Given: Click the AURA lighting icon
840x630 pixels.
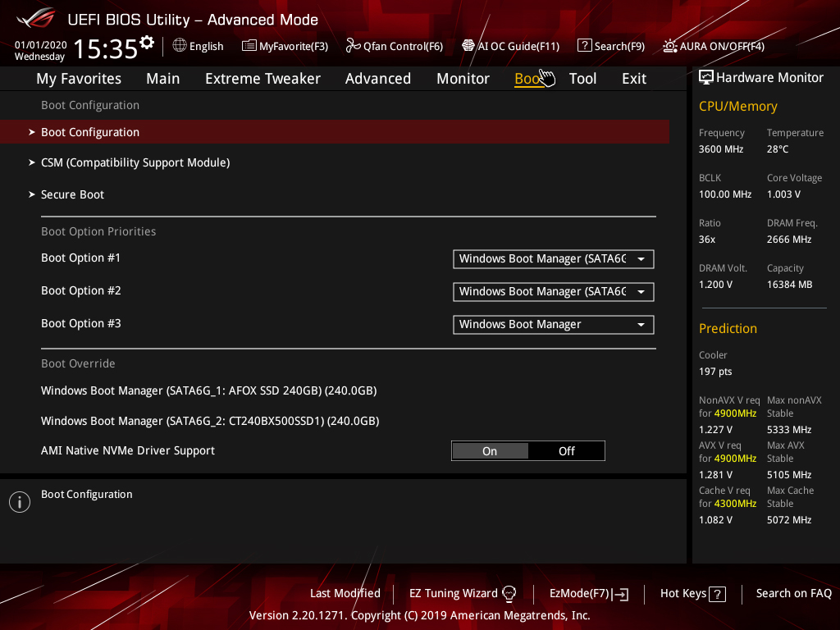Looking at the screenshot, I should (x=669, y=46).
